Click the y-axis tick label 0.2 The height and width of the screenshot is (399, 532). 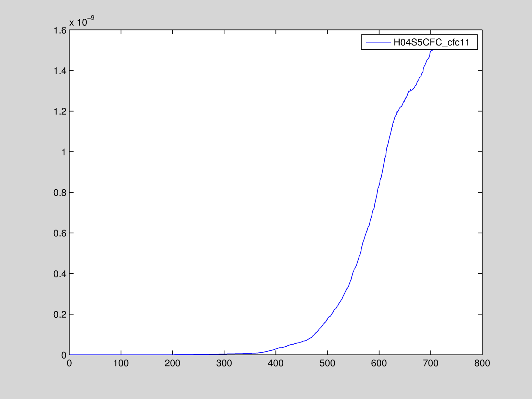[x=60, y=314]
